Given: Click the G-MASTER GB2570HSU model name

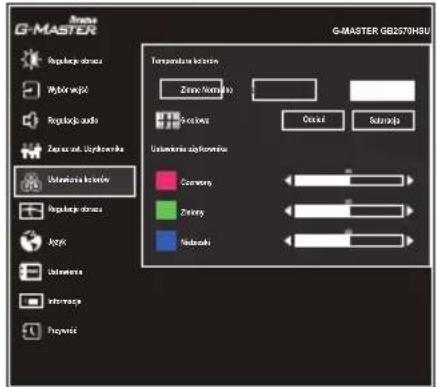Looking at the screenshot, I should click(x=381, y=31).
